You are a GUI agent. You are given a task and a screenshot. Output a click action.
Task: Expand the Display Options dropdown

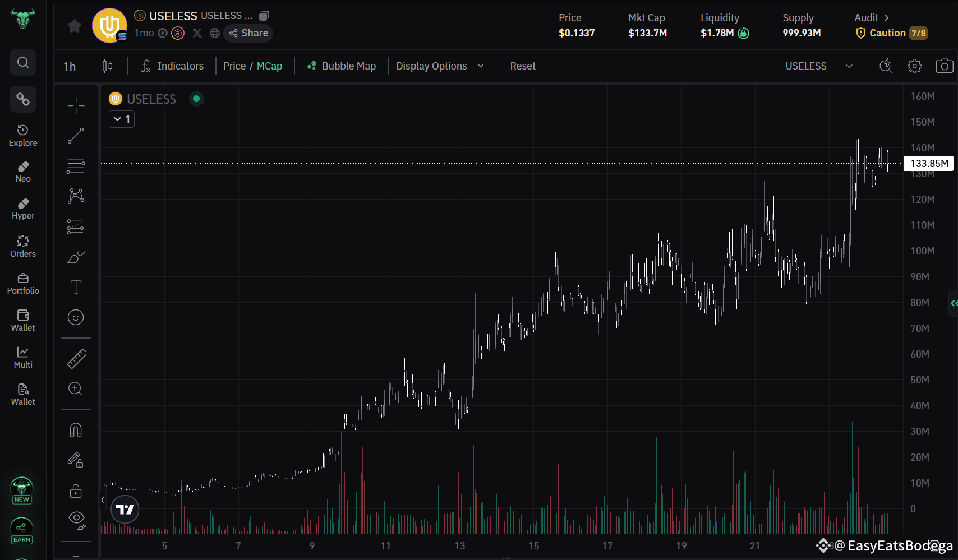(440, 66)
